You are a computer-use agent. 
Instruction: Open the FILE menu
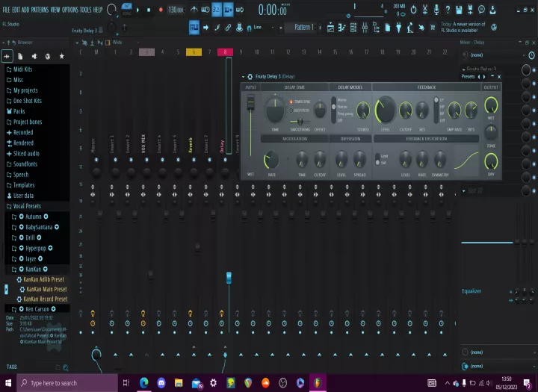(7, 10)
